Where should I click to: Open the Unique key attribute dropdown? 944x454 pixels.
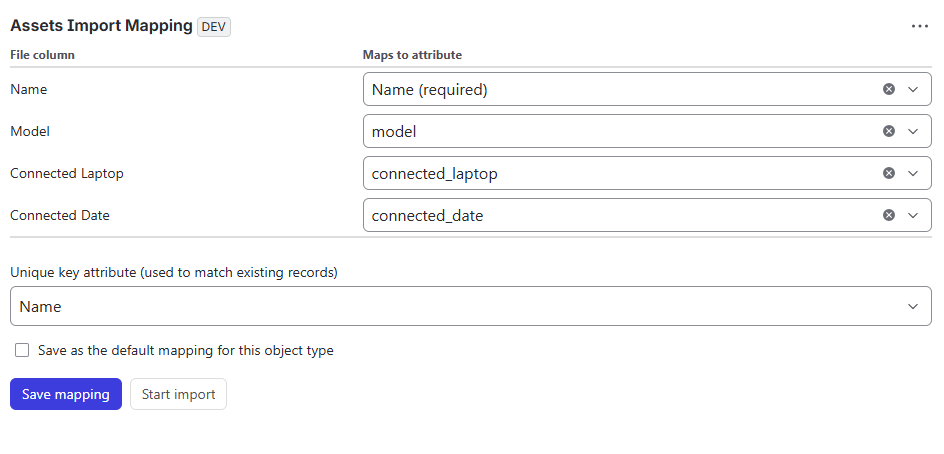471,306
